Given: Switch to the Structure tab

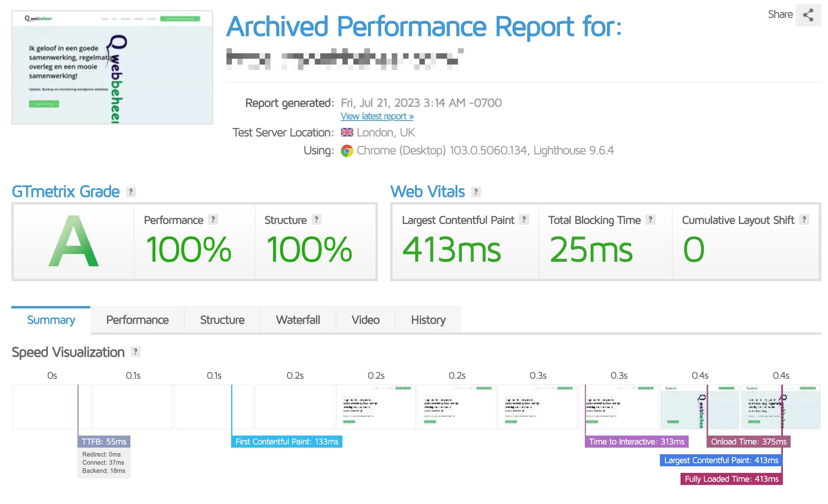Looking at the screenshot, I should click(222, 320).
